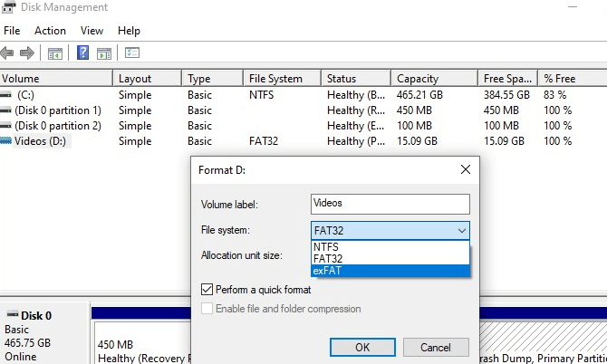Minimize the Disk Management window
Viewport: 607px width, 364px height.
tap(573, 7)
